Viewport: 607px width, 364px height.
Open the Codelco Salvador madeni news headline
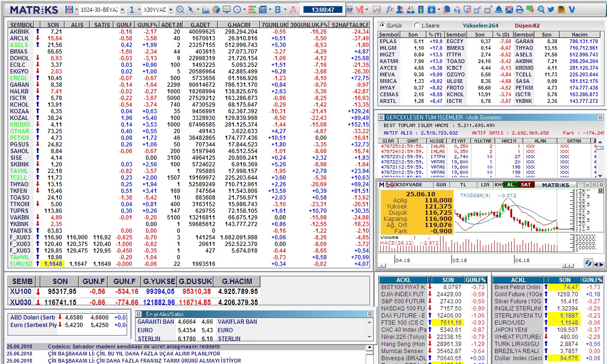(x=134, y=346)
